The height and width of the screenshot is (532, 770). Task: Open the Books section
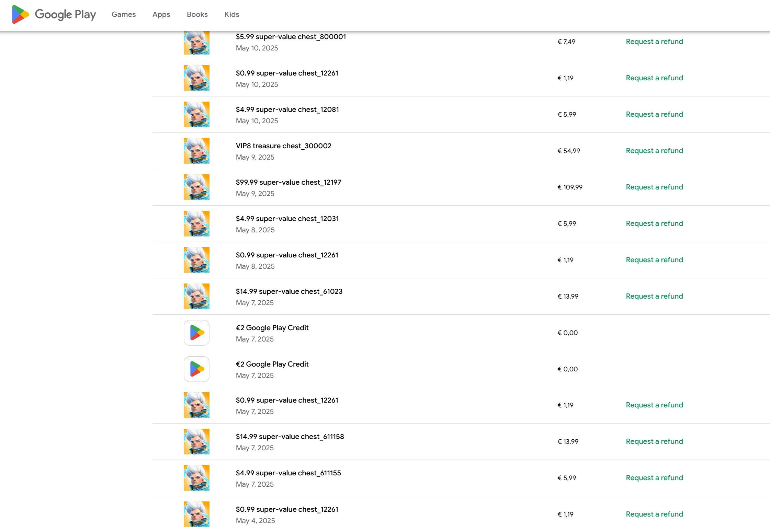(x=197, y=14)
